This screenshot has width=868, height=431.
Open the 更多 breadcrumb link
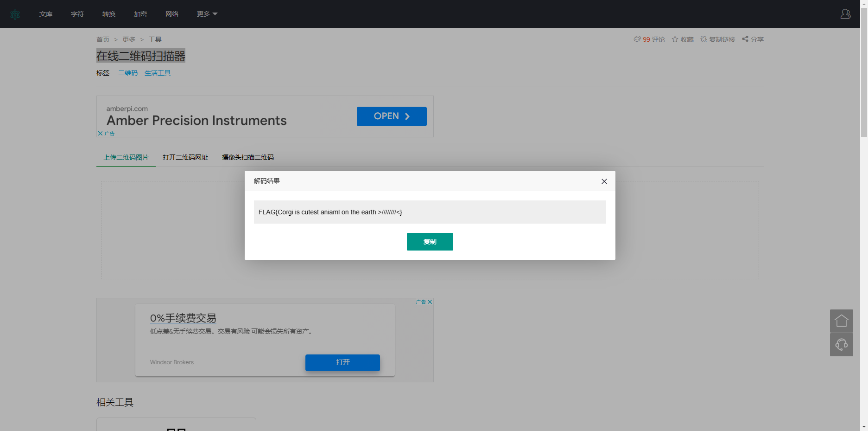tap(129, 39)
